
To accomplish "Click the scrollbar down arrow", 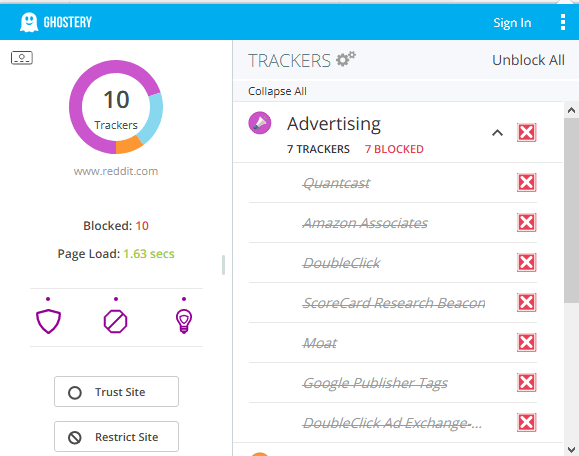I will pos(571,449).
